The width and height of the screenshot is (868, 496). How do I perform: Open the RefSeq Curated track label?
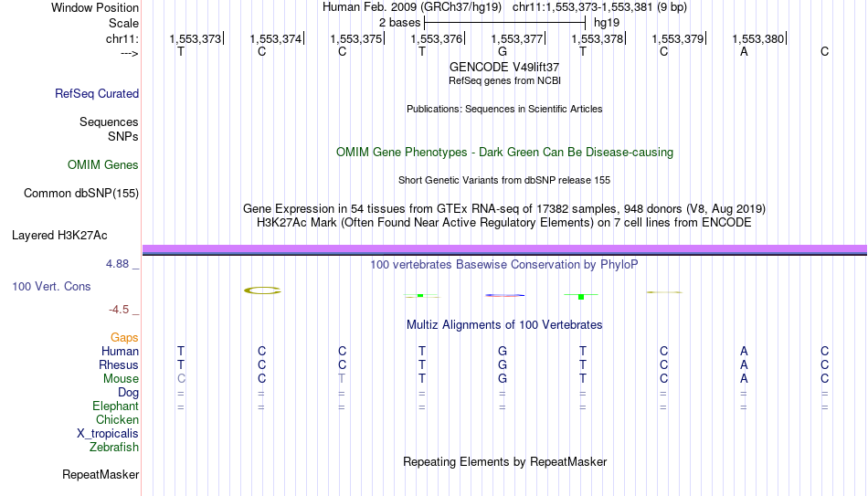coord(97,93)
